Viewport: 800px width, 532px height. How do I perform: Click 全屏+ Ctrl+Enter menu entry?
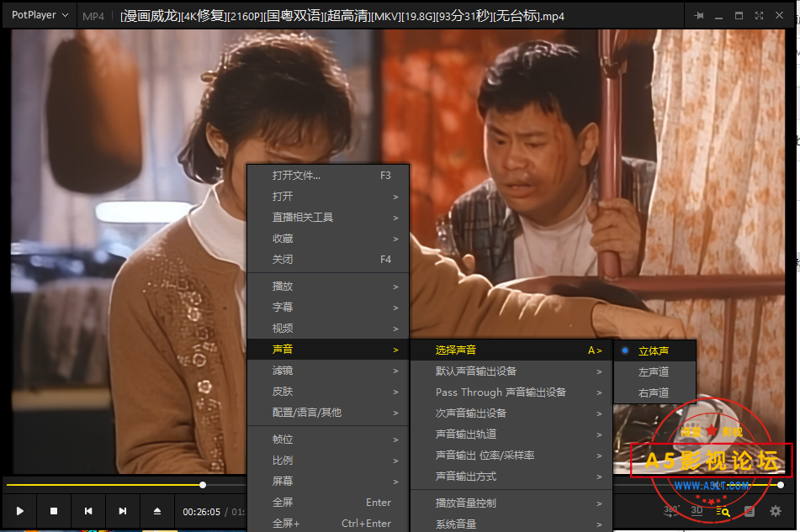click(328, 524)
